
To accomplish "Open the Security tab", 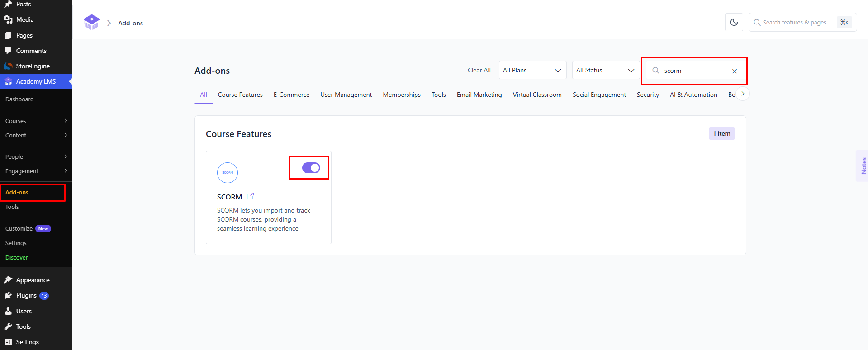I will pyautogui.click(x=648, y=95).
